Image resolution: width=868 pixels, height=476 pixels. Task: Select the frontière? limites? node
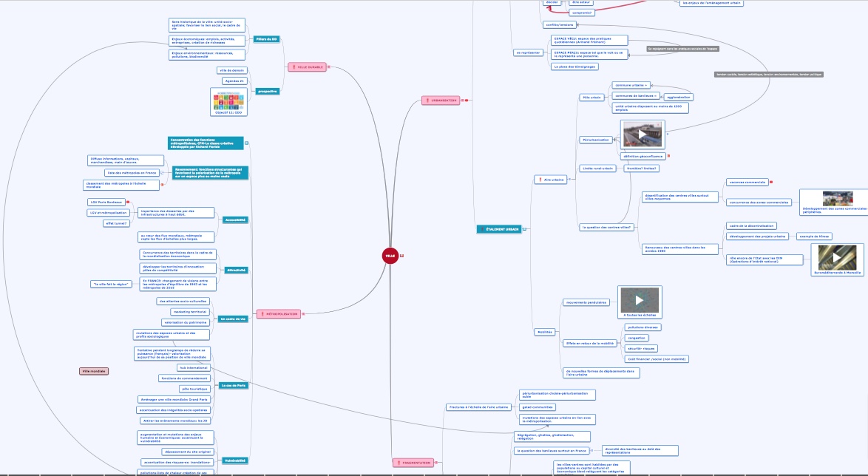[x=642, y=169]
